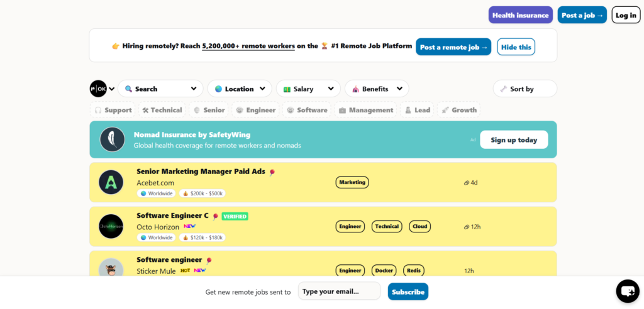The image size is (644, 309).
Task: Open the chat bubble widget
Action: [x=628, y=291]
